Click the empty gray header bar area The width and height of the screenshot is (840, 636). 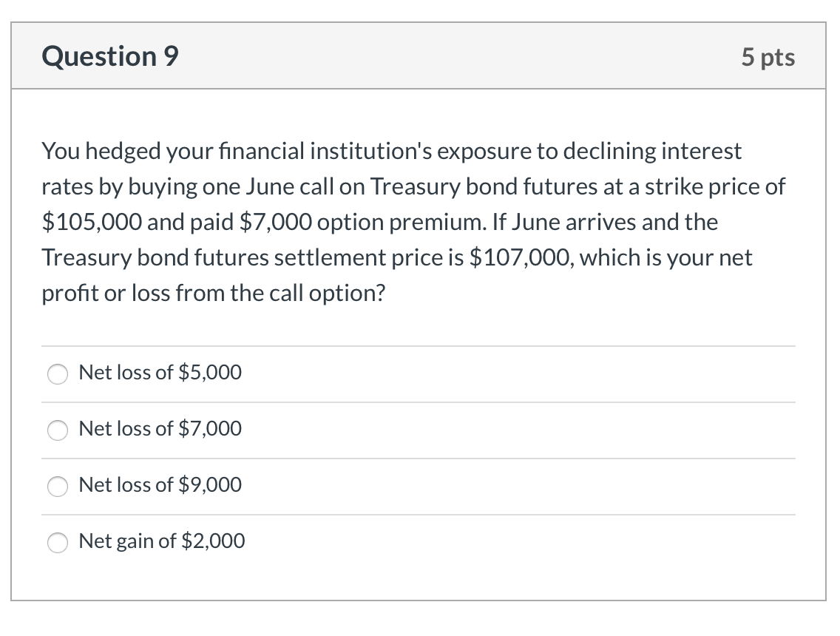pyautogui.click(x=444, y=56)
